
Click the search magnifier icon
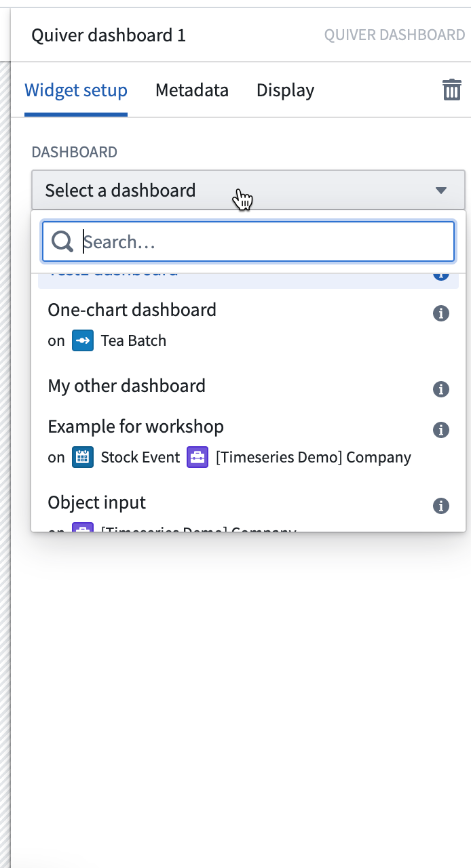click(x=62, y=241)
